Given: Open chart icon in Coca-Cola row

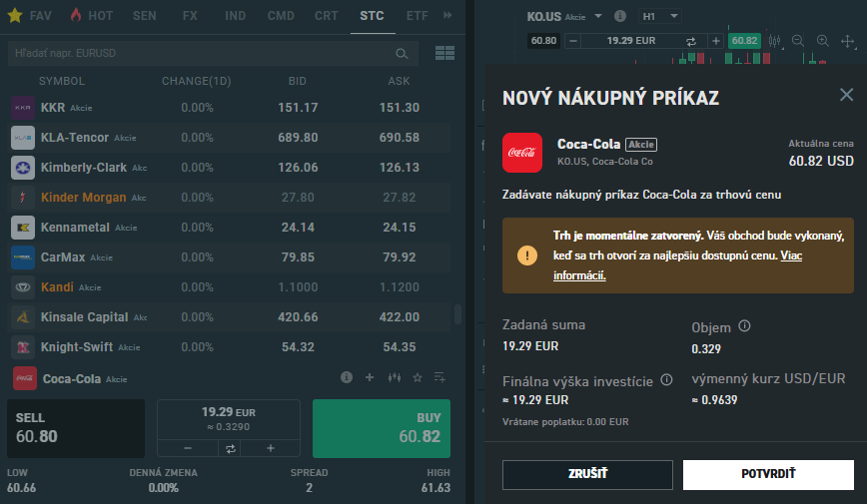Looking at the screenshot, I should 394,378.
